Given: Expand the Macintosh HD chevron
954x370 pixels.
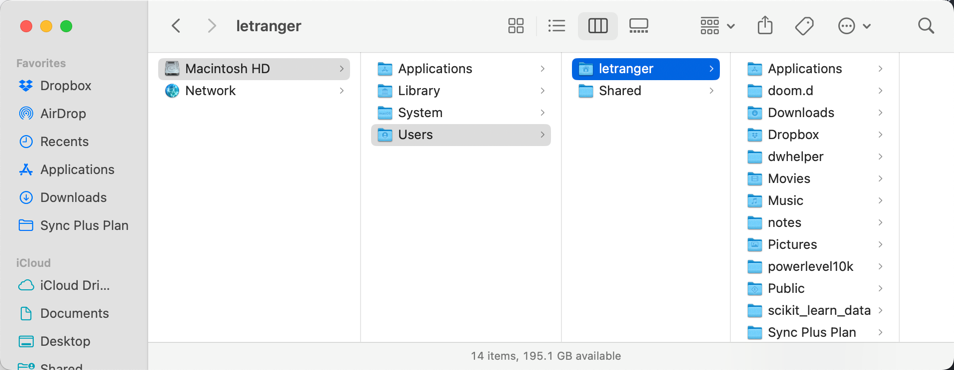Looking at the screenshot, I should 342,69.
